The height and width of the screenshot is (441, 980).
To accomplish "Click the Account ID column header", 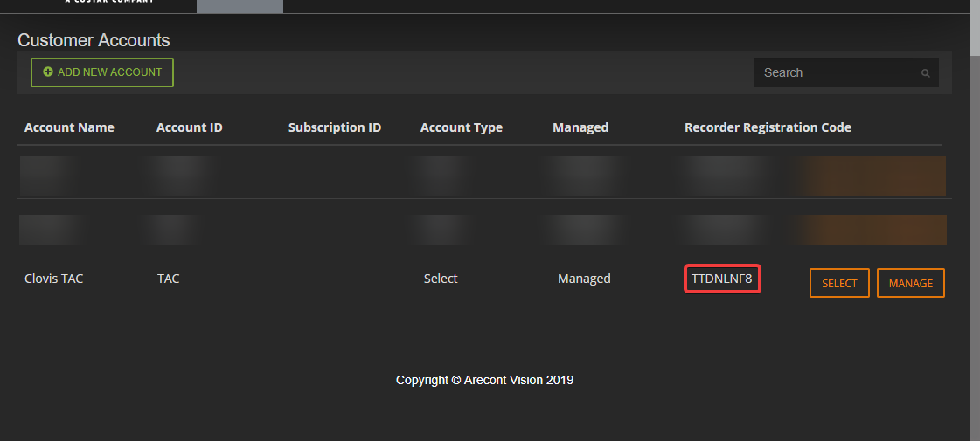I will click(190, 127).
